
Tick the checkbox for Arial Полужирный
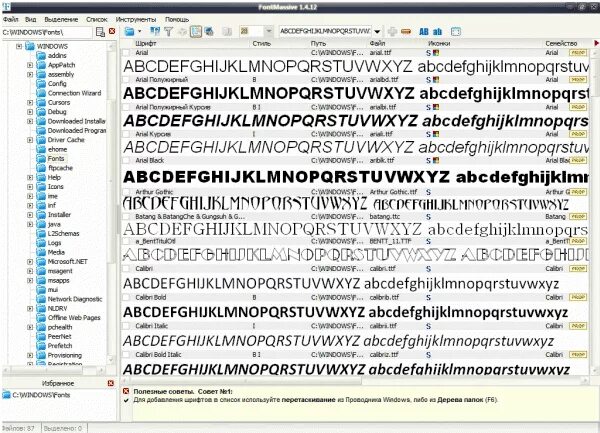point(126,80)
